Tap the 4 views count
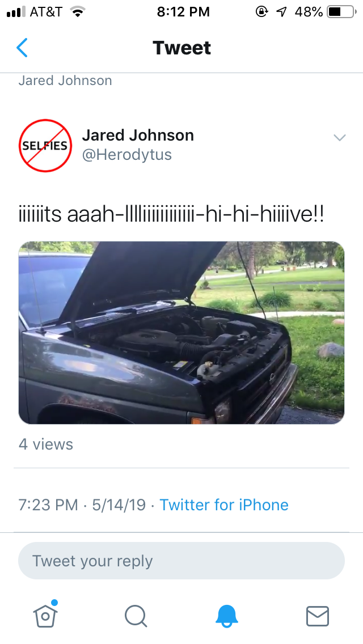This screenshot has width=363, height=644. 45,444
